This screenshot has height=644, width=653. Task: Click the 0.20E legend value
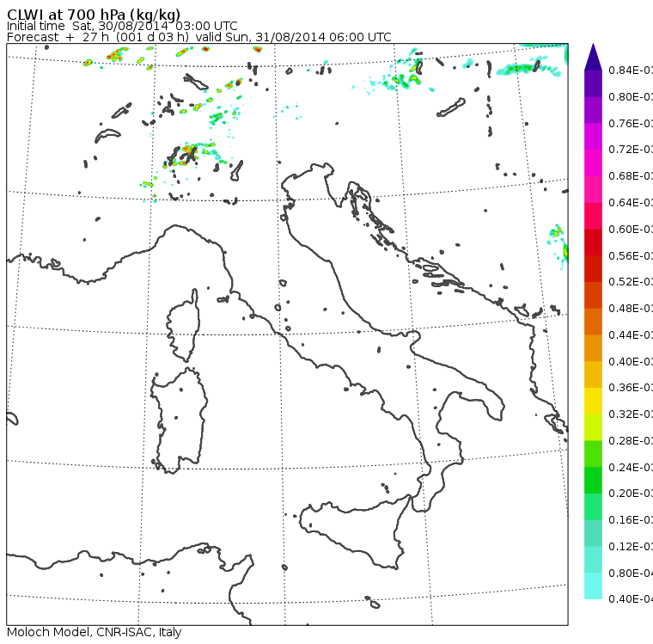click(631, 494)
